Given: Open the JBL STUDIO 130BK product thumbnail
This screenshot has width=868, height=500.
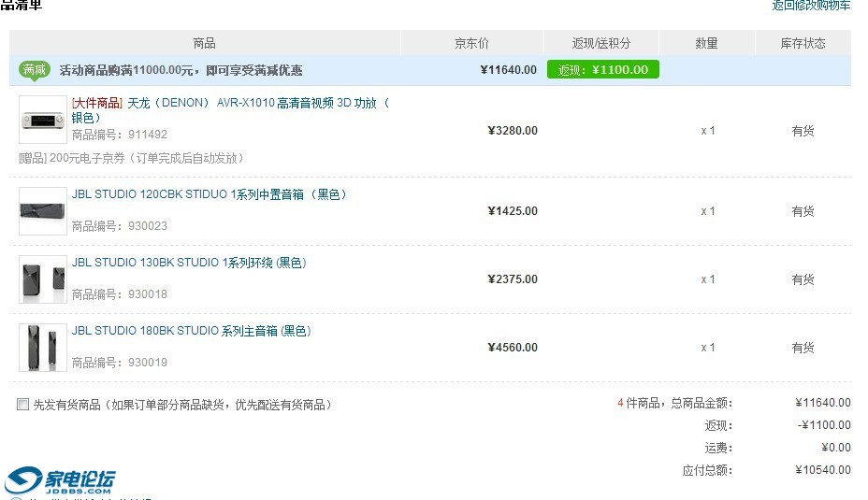Looking at the screenshot, I should pos(43,279).
